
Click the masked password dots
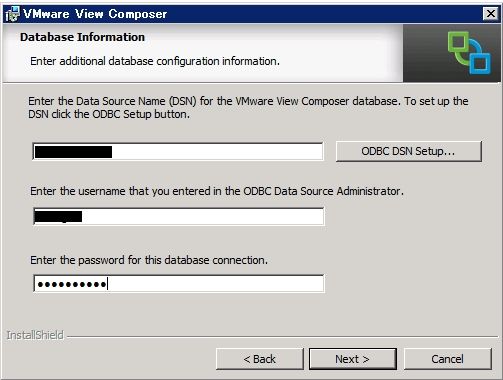(72, 284)
